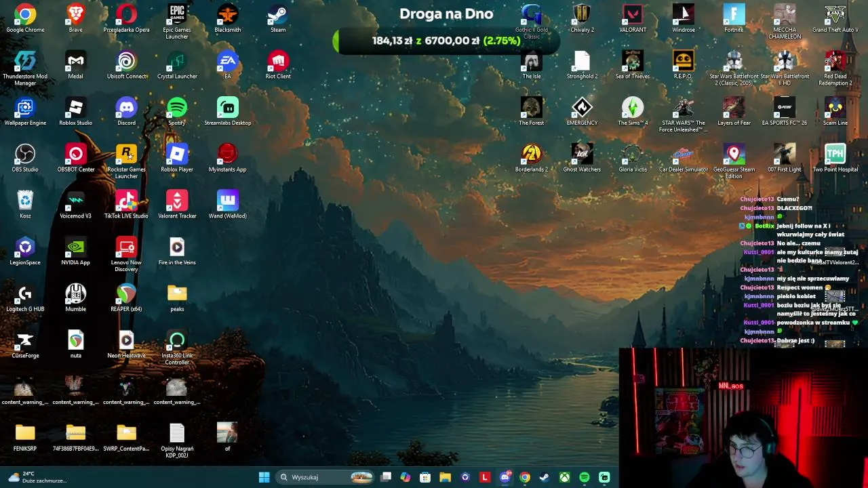The height and width of the screenshot is (488, 868).
Task: Open the Google Chrome desktop shortcut
Action: pyautogui.click(x=25, y=18)
